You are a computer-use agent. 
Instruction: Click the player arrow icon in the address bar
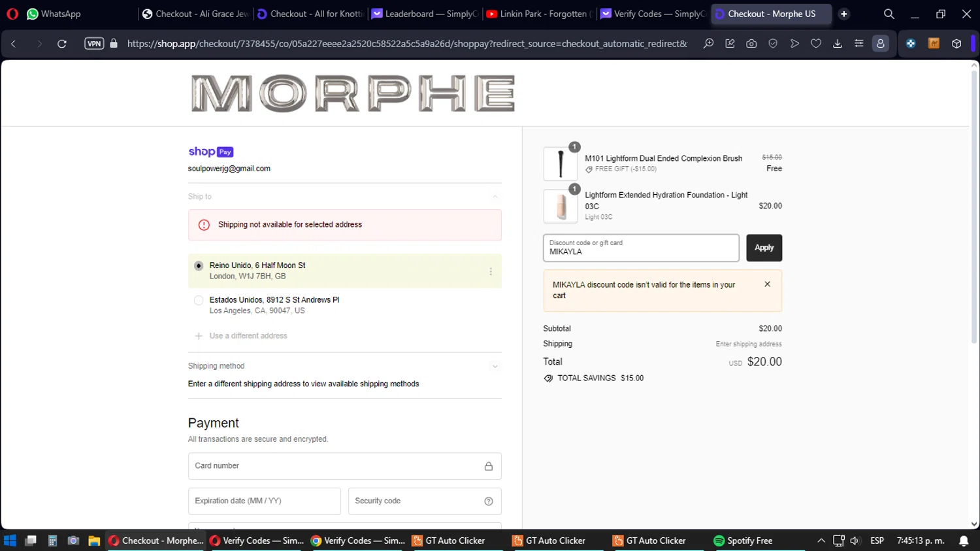pyautogui.click(x=794, y=44)
